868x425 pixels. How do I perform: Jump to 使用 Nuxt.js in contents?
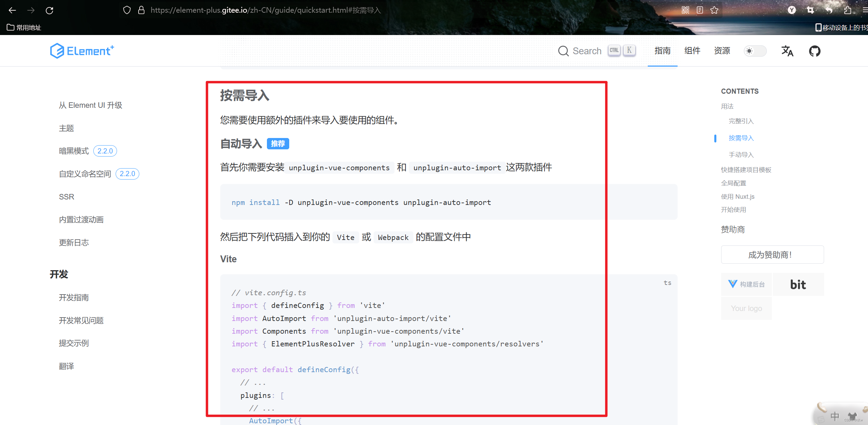click(x=738, y=197)
